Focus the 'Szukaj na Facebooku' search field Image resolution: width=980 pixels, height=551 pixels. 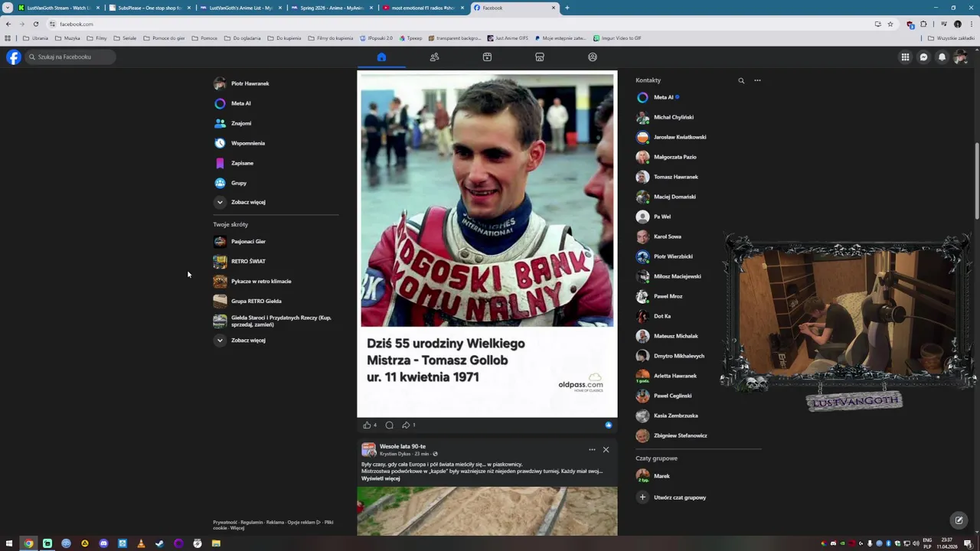pyautogui.click(x=70, y=57)
